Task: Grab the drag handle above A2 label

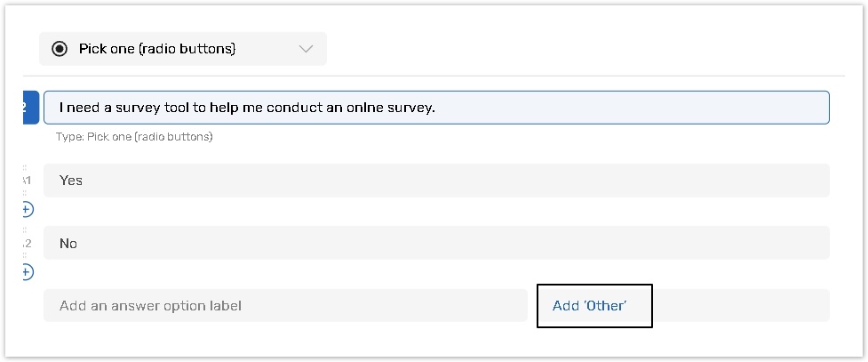Action: tap(25, 230)
